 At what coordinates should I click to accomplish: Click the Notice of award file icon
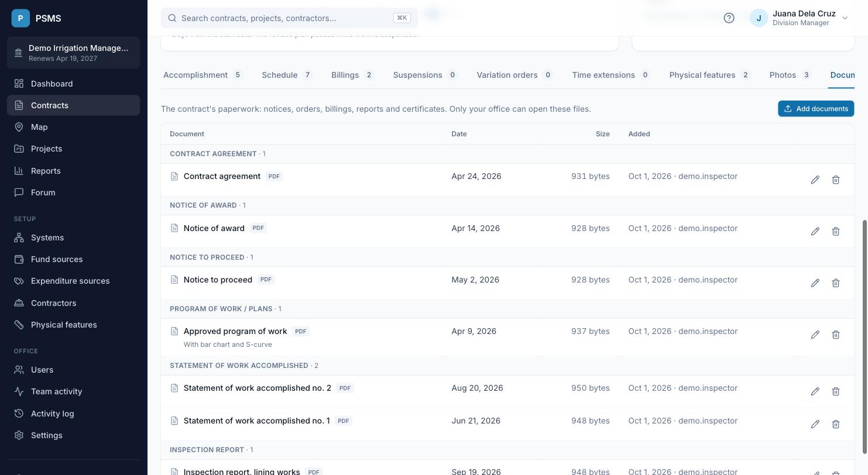click(174, 228)
